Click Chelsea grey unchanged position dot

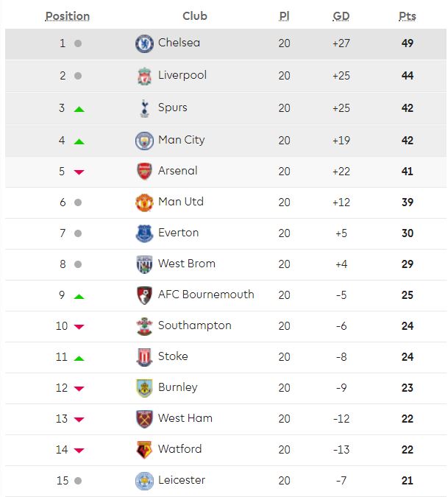[x=78, y=43]
